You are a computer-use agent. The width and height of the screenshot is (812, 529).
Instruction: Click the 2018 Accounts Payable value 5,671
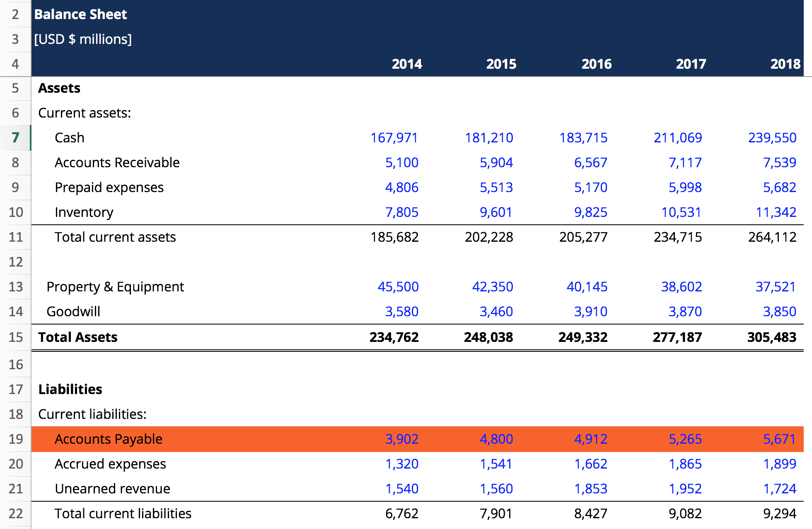tap(779, 439)
